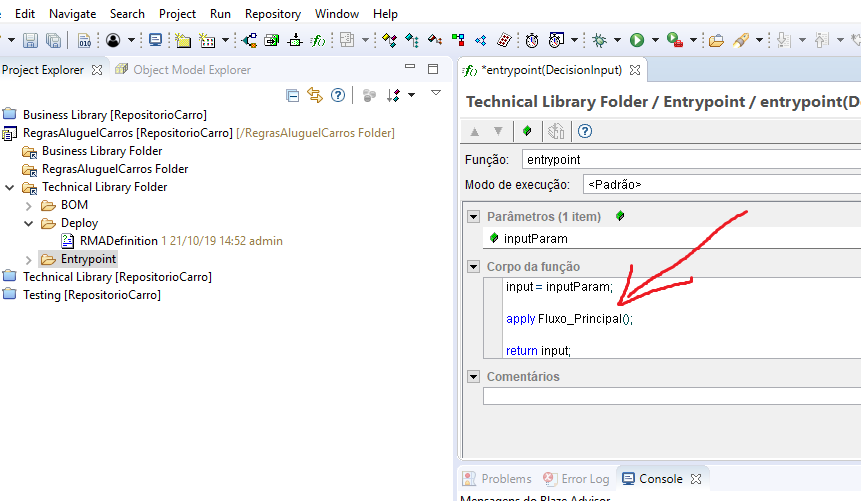Click the fountain pen nib icon
861x501 pixels.
pyautogui.click(x=741, y=40)
